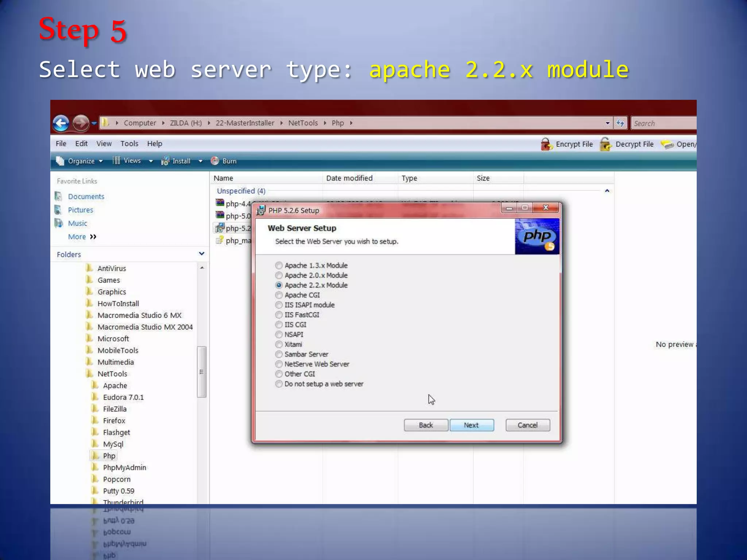Select Other CGI radio button
Screen dimensions: 747x560
click(279, 374)
